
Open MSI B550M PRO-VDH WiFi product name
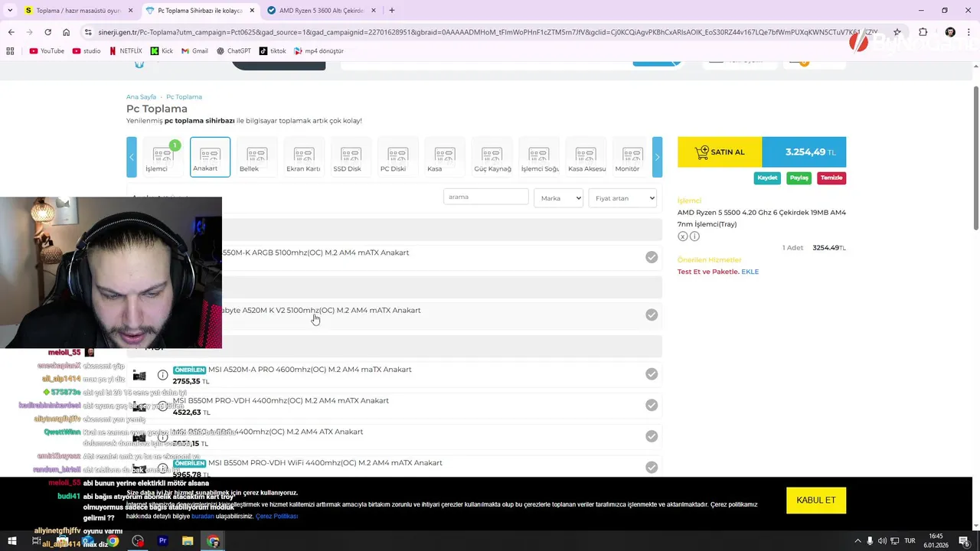point(325,463)
